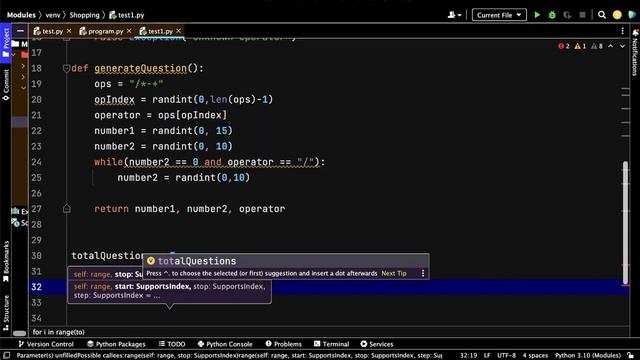The height and width of the screenshot is (360, 640).
Task: Click External Libraries icon in project tree
Action: tap(16, 211)
